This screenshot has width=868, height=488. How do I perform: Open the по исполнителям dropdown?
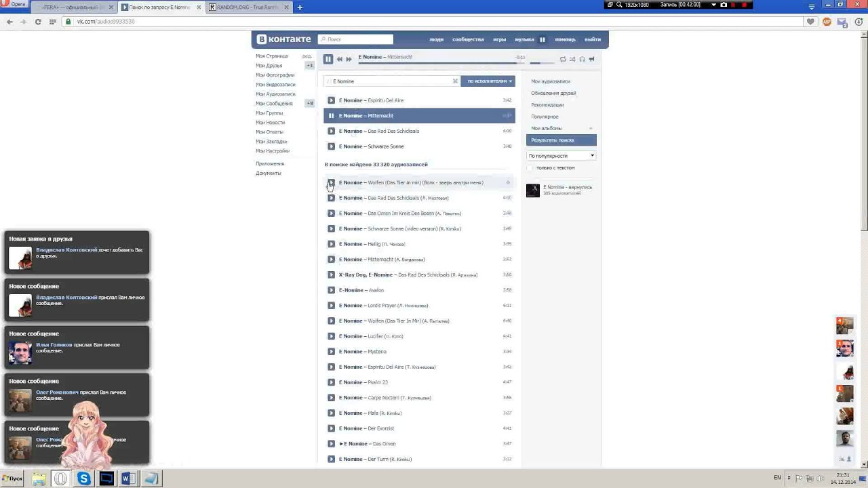[488, 81]
